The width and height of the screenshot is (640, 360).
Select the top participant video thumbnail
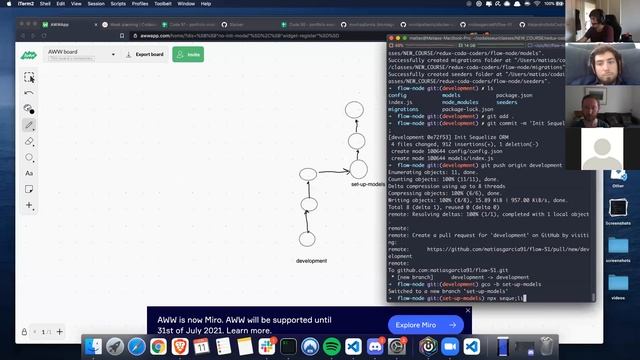[x=602, y=21]
